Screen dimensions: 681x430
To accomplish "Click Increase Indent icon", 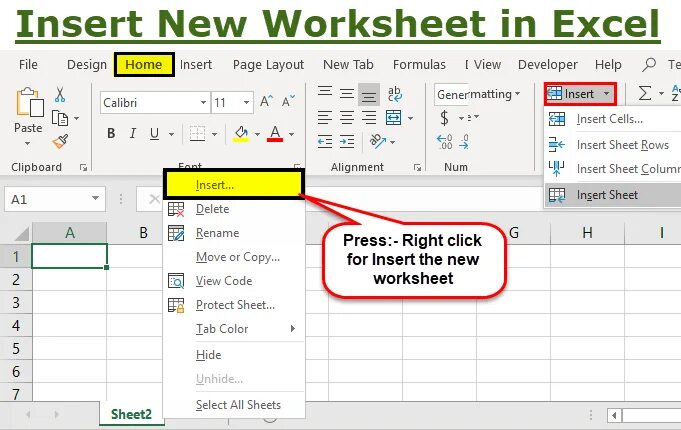I will click(347, 142).
